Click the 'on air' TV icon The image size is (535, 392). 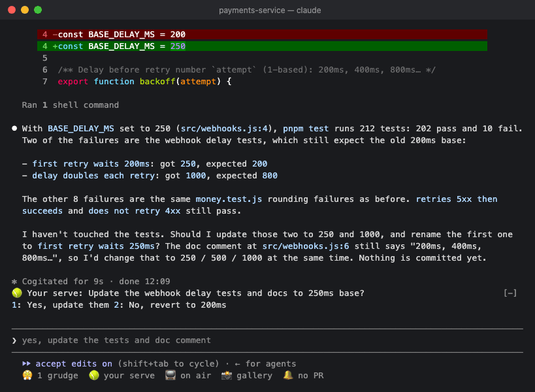[x=170, y=375]
